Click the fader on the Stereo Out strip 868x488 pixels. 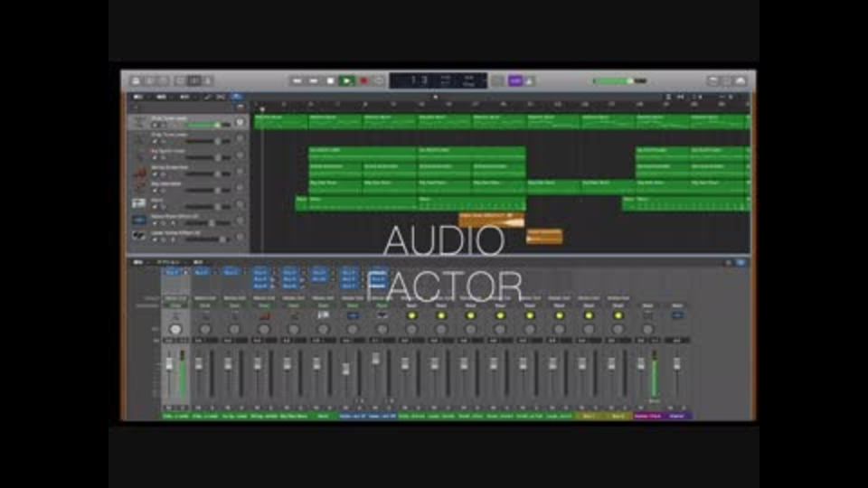tap(641, 364)
